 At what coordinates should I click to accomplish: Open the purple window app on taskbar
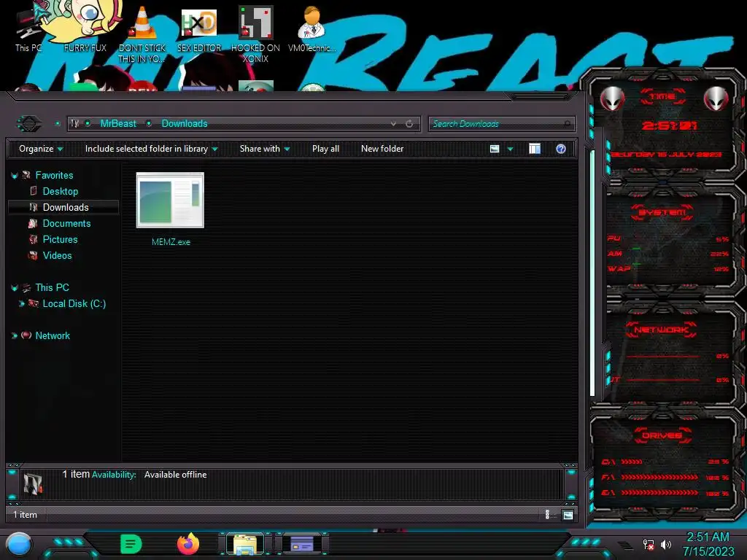click(x=302, y=544)
